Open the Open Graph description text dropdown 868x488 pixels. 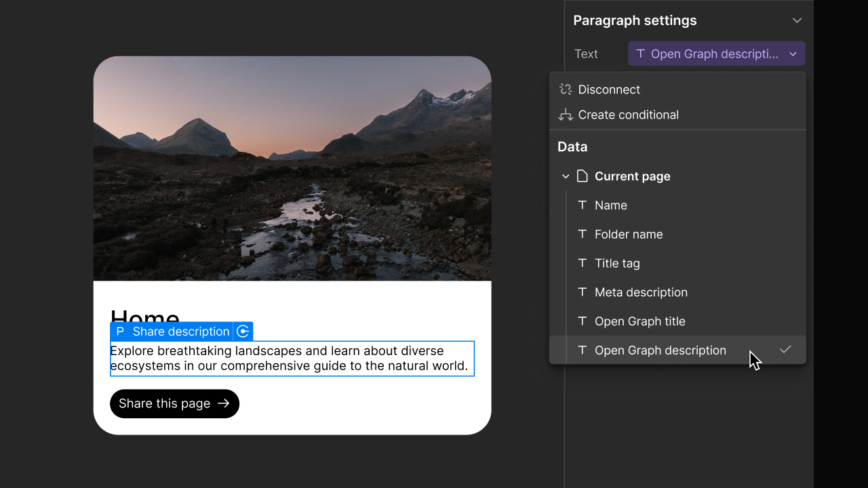(716, 54)
